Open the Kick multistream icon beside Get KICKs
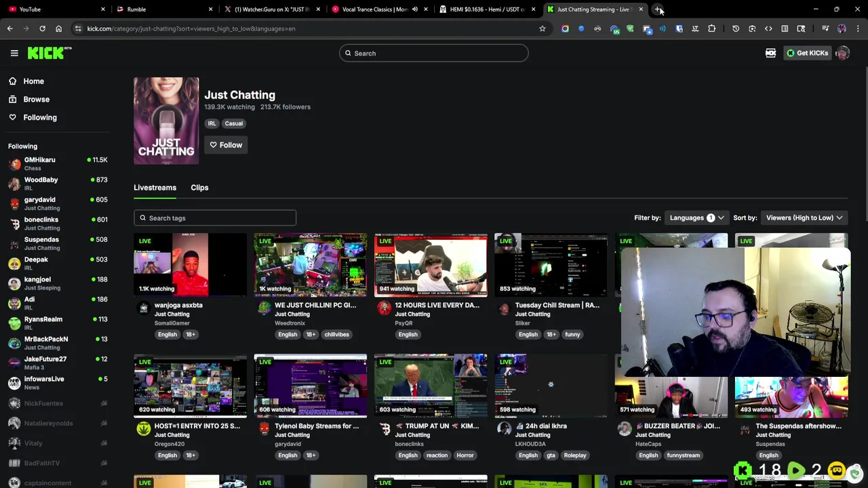868x488 pixels. (770, 53)
